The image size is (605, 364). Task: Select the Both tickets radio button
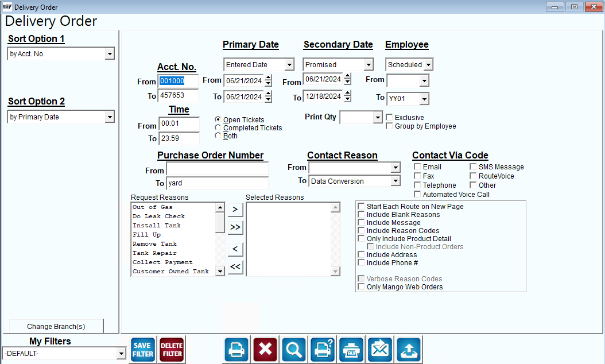tap(218, 135)
